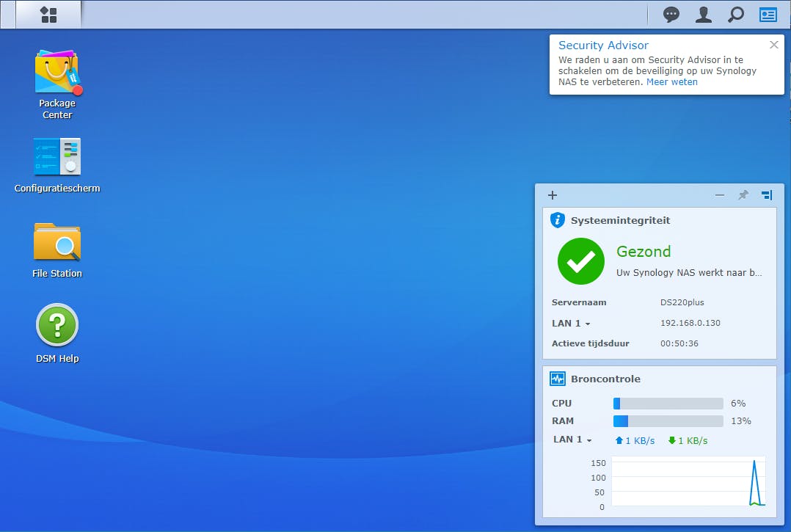Click the Broncontrole monitor icon
This screenshot has height=532, width=791.
[x=558, y=379]
